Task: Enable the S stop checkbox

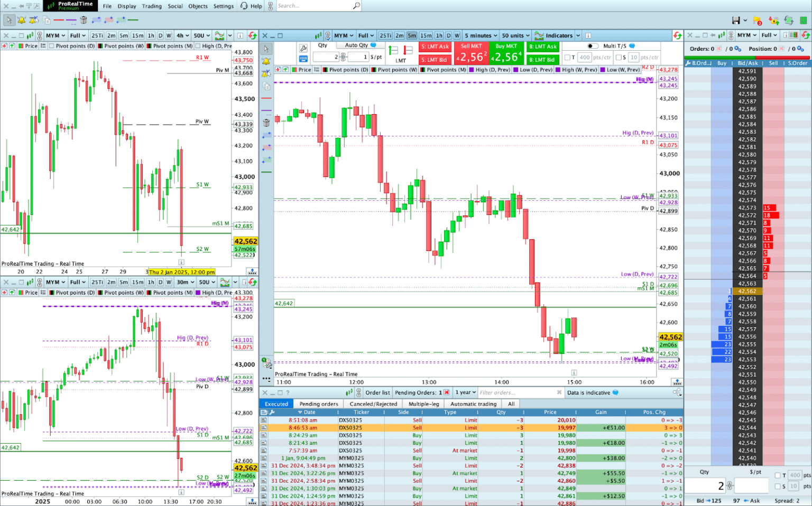Action: pos(620,57)
